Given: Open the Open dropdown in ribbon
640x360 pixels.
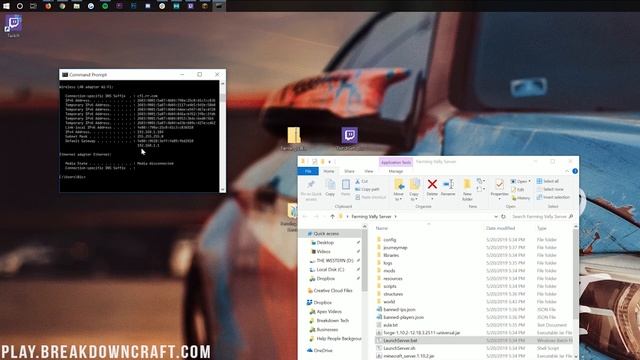Looking at the screenshot, I should tap(521, 181).
